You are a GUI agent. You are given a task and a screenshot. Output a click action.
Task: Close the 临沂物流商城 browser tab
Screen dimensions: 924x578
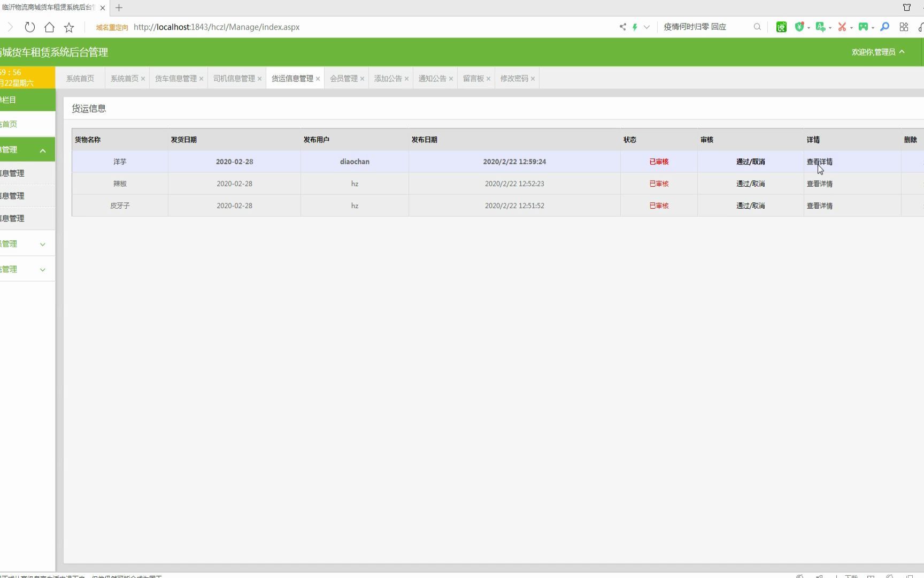(103, 7)
